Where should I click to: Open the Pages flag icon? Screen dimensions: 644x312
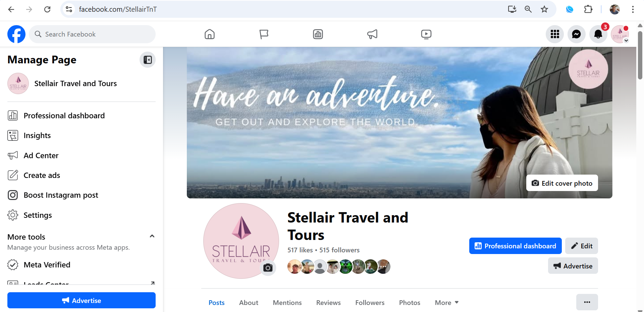(x=264, y=34)
